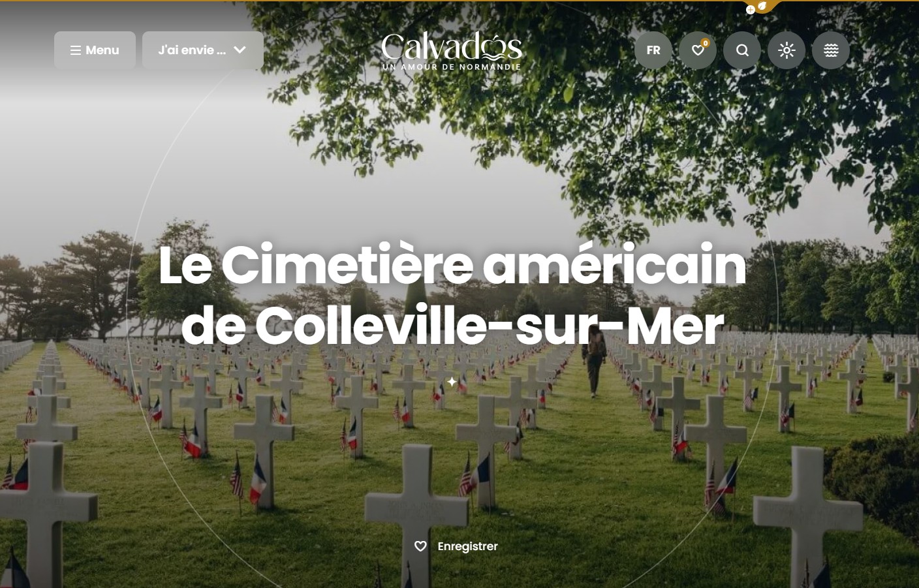Image resolution: width=919 pixels, height=588 pixels.
Task: Click the sparkle star below the title
Action: [452, 381]
